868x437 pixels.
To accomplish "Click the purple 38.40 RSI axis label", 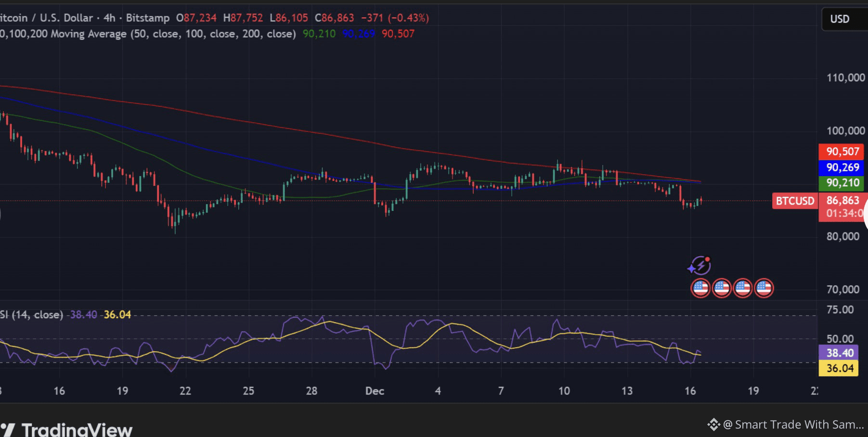I will pos(839,353).
